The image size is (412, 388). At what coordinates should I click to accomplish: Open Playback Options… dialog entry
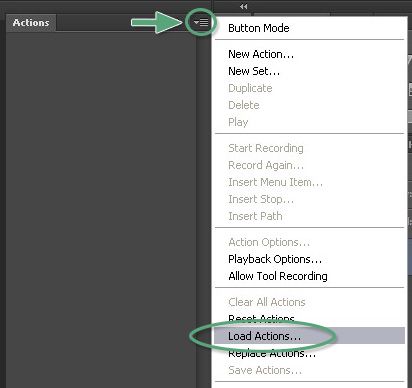[275, 259]
